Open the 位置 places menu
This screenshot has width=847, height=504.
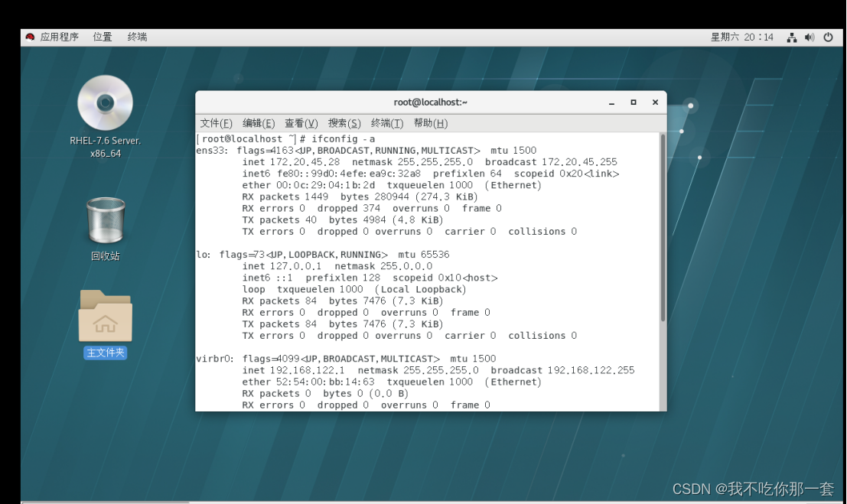(102, 37)
